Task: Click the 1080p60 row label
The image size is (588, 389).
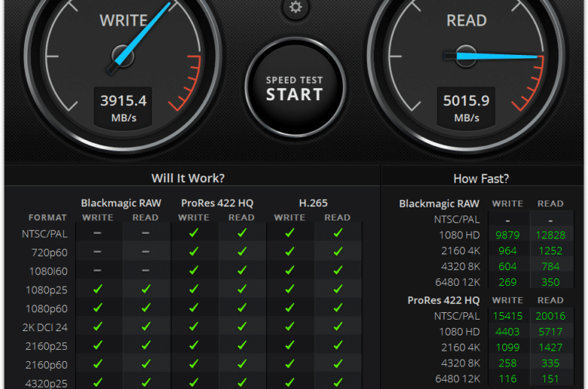Action: coord(47,309)
